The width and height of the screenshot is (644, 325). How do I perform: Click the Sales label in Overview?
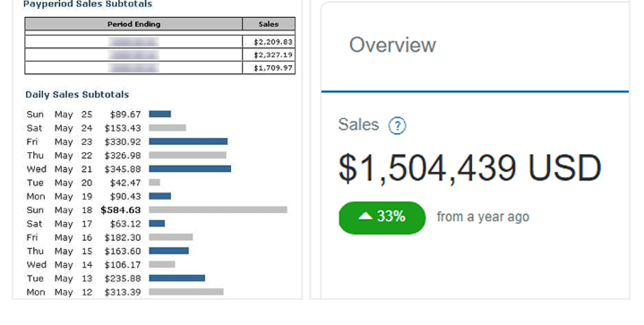[358, 124]
